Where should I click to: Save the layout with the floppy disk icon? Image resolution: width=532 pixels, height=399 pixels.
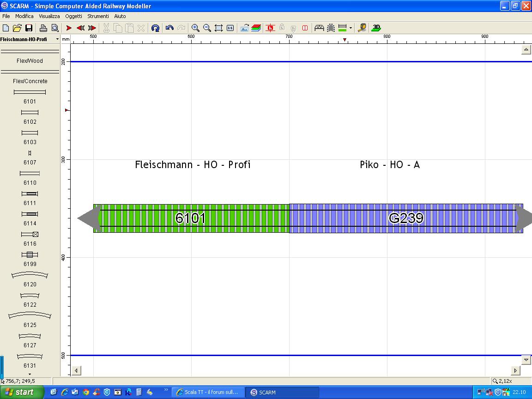tap(29, 28)
